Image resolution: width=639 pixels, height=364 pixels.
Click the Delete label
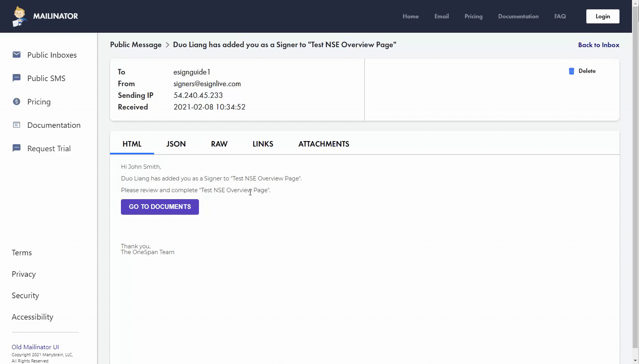click(587, 71)
